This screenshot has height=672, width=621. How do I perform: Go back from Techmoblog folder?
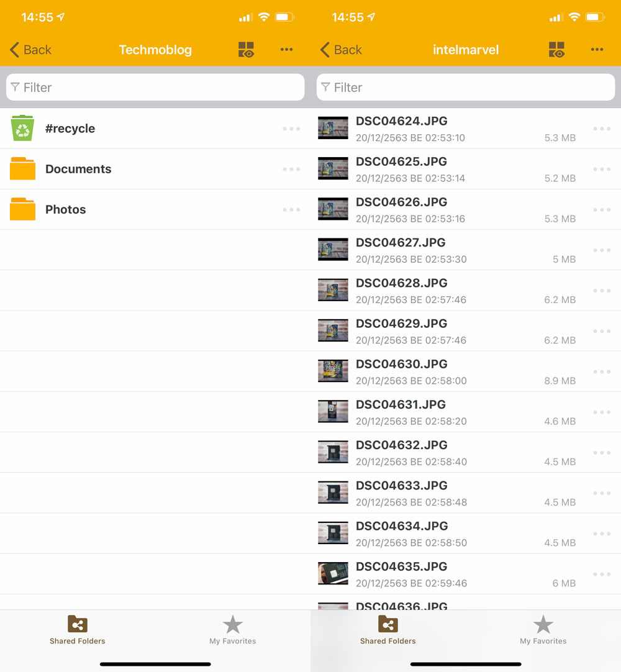tap(31, 50)
